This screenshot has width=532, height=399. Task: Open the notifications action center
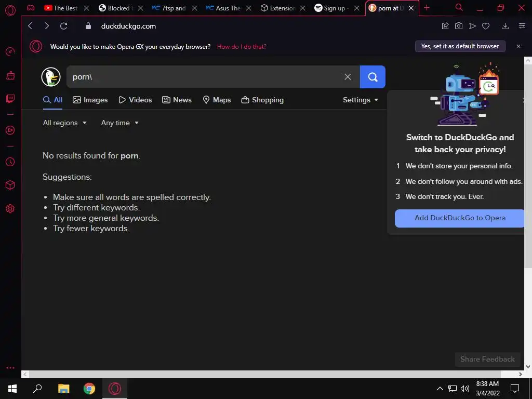click(x=515, y=389)
